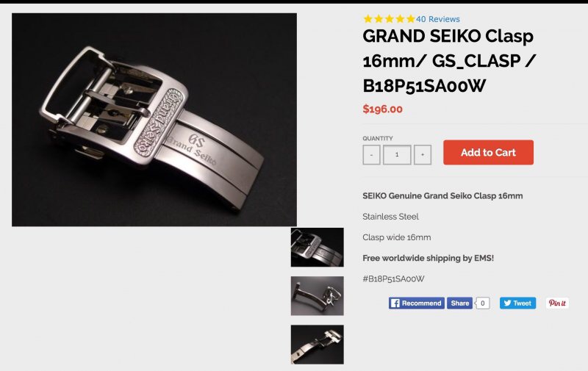
Task: Click the GRAND SEIKO Clasp product title
Action: tap(449, 61)
